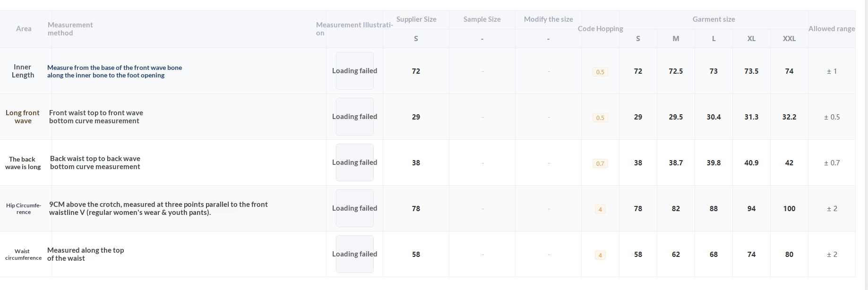Select the 0.7 code hopping badge
The width and height of the screenshot is (868, 290).
[600, 163]
